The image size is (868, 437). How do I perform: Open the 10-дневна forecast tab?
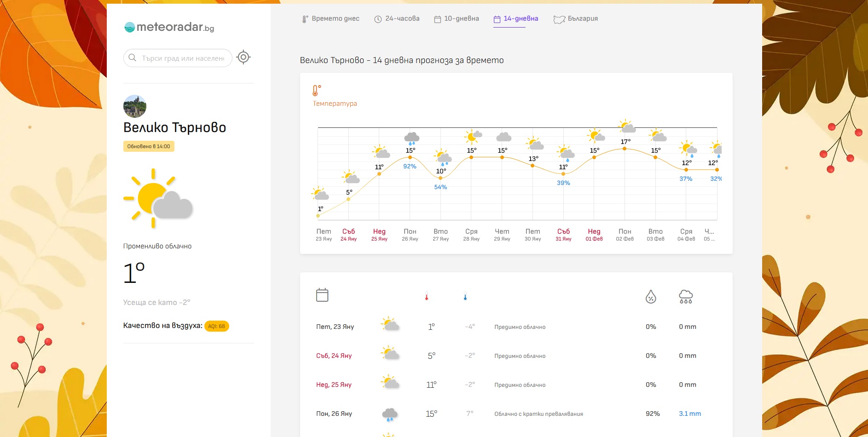click(456, 19)
